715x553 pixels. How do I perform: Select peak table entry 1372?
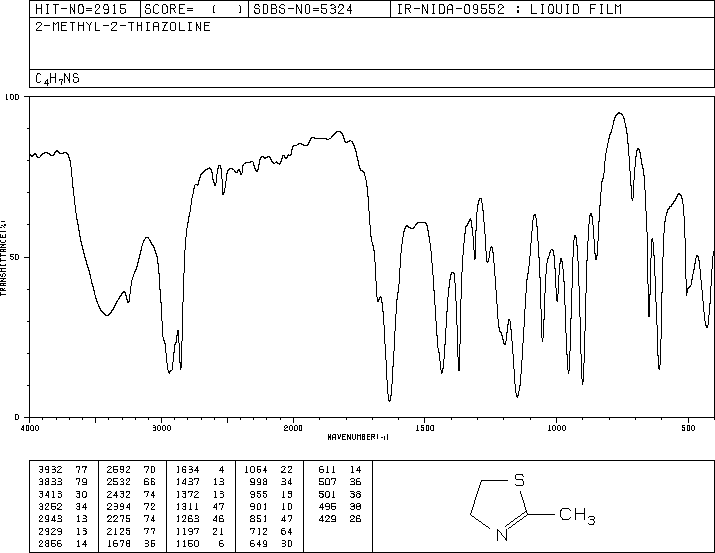pyautogui.click(x=187, y=494)
